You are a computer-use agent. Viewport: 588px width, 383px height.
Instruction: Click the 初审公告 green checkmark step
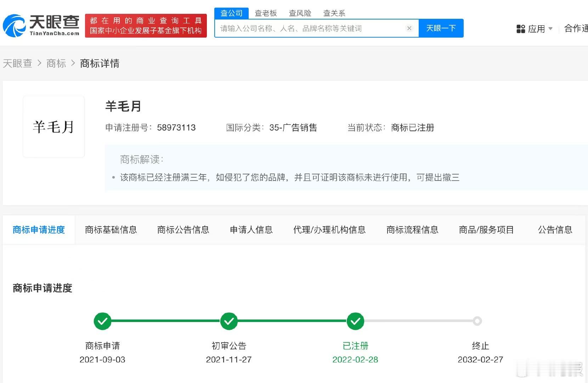click(x=229, y=321)
